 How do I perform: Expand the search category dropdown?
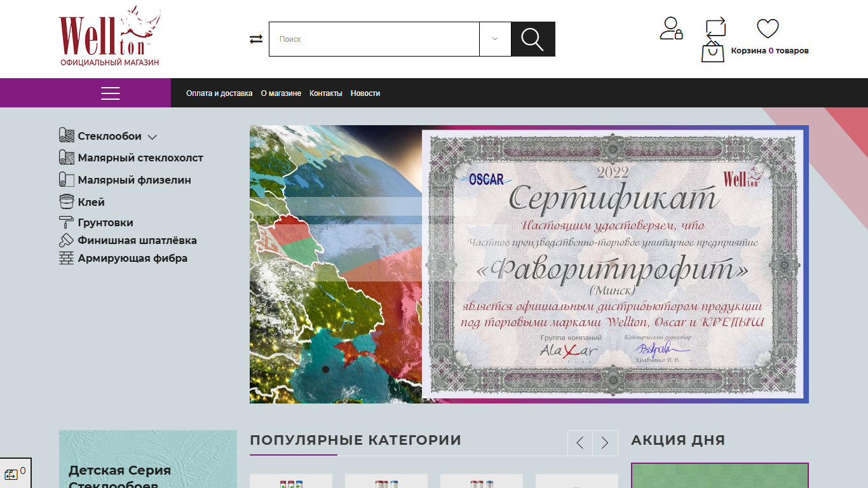pos(495,39)
